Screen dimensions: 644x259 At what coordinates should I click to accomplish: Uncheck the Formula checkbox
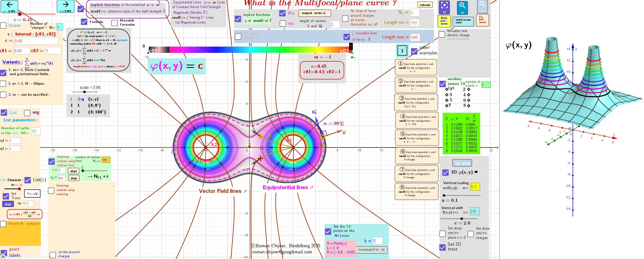click(84, 22)
